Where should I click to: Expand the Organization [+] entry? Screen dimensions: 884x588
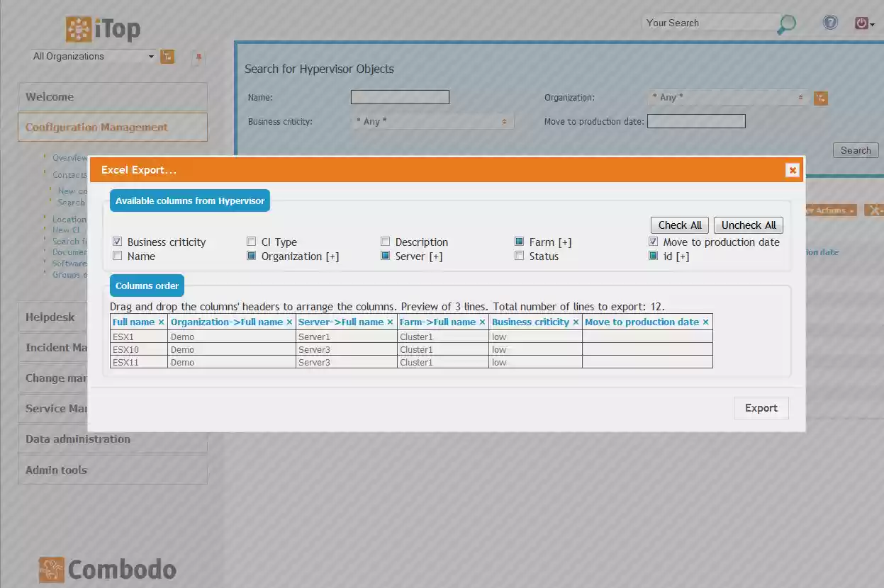point(333,256)
